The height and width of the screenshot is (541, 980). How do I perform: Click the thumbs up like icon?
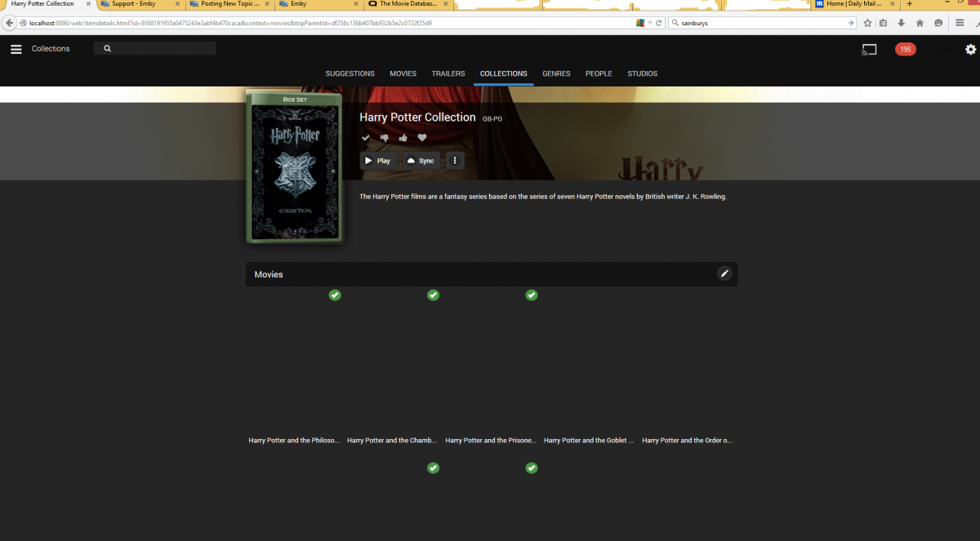(x=403, y=138)
